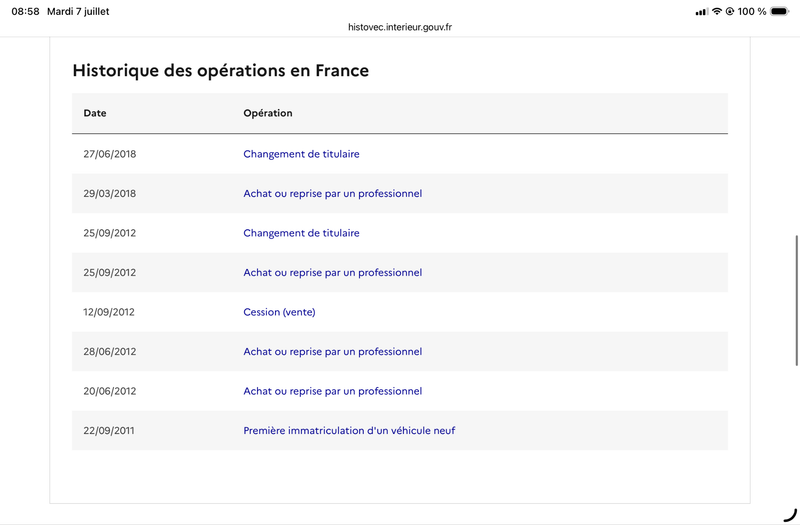Tap the histovec.interieur.gouv.fr address bar
The width and height of the screenshot is (800, 525).
[400, 27]
